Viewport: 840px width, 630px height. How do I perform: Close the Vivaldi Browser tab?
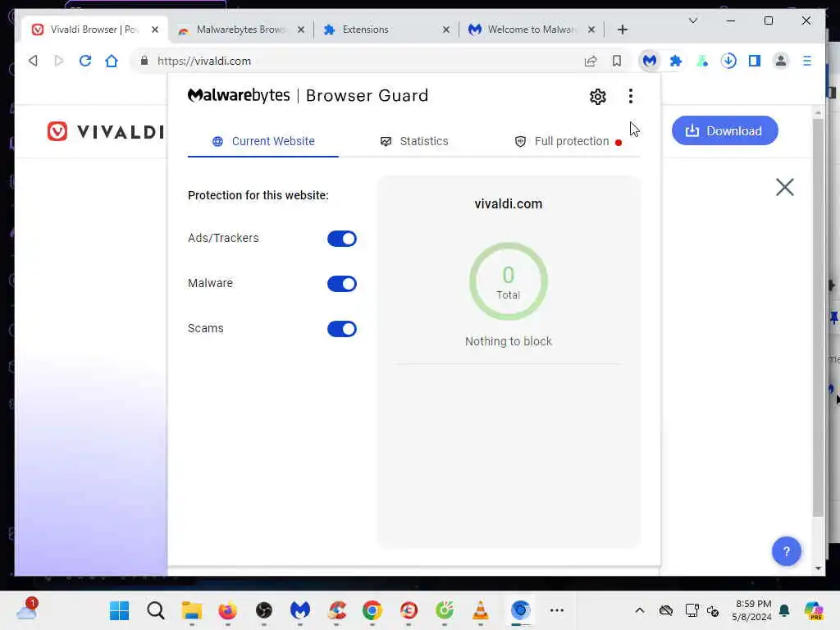point(155,30)
